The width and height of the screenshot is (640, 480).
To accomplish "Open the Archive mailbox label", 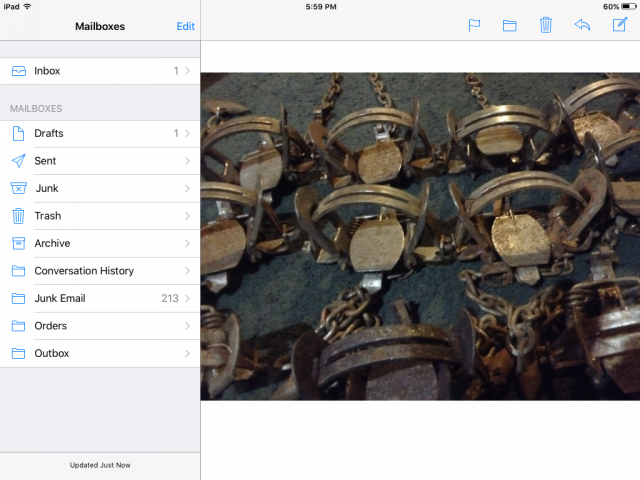I will [x=52, y=243].
